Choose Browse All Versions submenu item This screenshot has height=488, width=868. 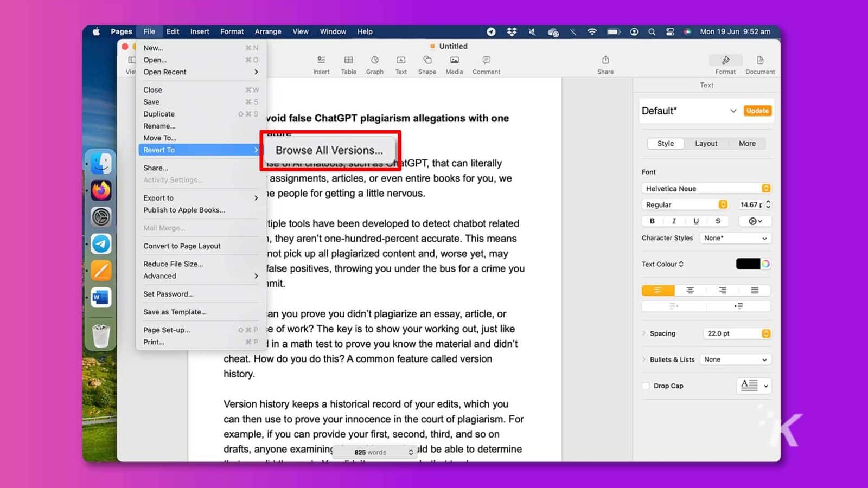pos(329,150)
